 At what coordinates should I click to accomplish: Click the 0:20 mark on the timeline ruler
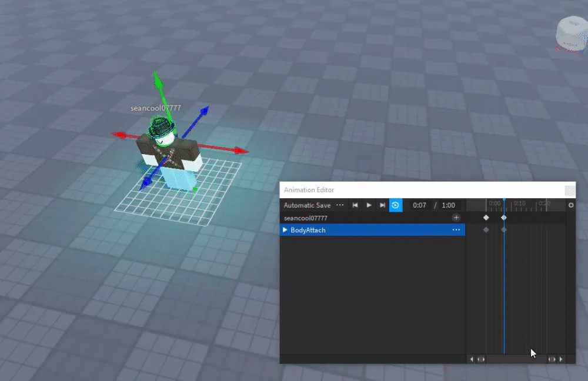544,203
